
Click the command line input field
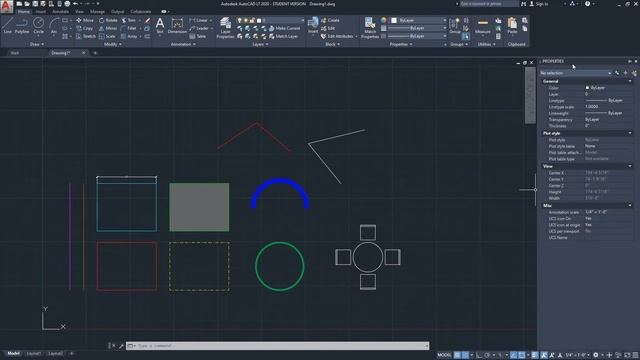tap(278, 346)
